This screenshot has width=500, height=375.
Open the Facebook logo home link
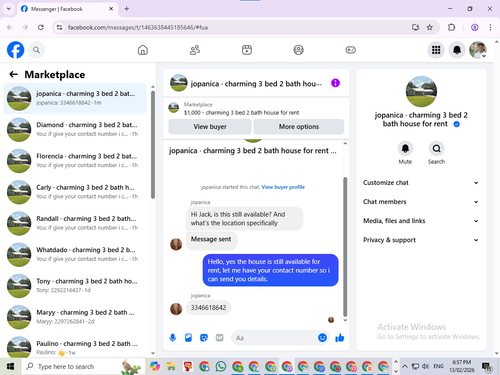[x=15, y=50]
